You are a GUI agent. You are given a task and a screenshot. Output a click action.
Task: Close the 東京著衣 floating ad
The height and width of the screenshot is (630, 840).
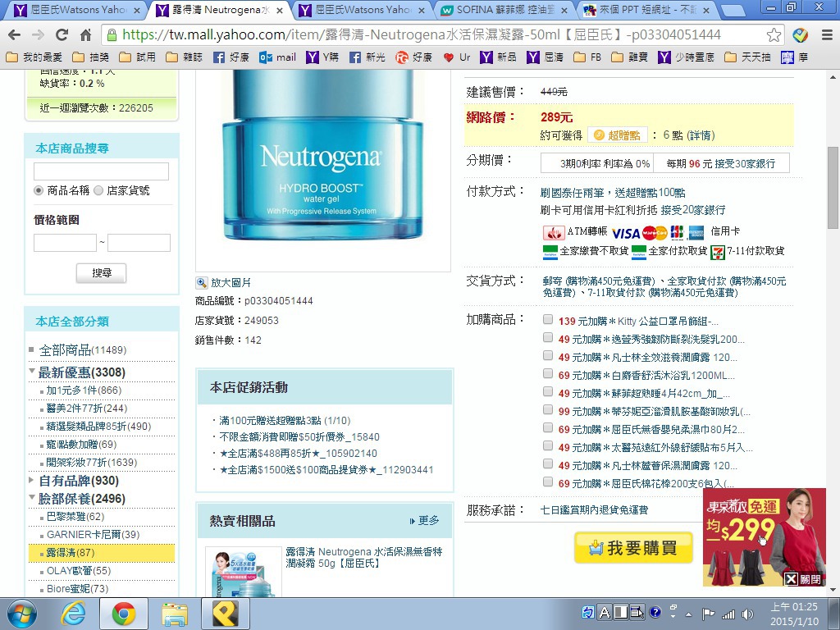(x=802, y=578)
